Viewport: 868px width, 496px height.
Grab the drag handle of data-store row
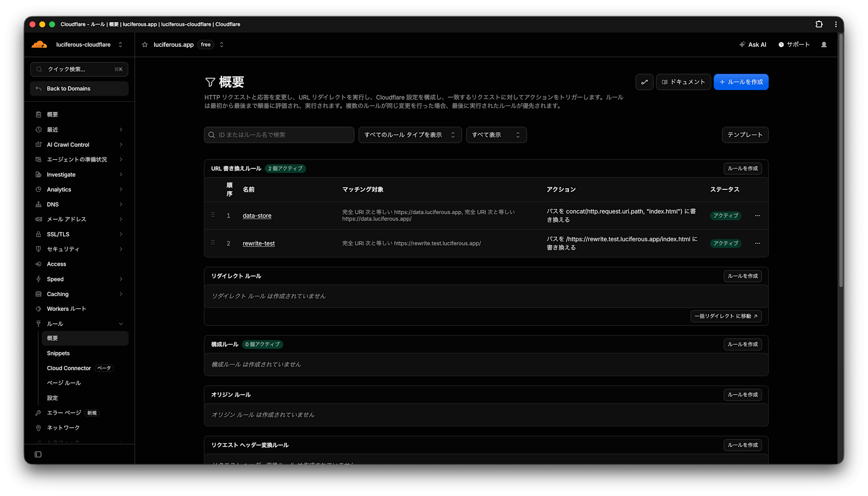pos(213,215)
